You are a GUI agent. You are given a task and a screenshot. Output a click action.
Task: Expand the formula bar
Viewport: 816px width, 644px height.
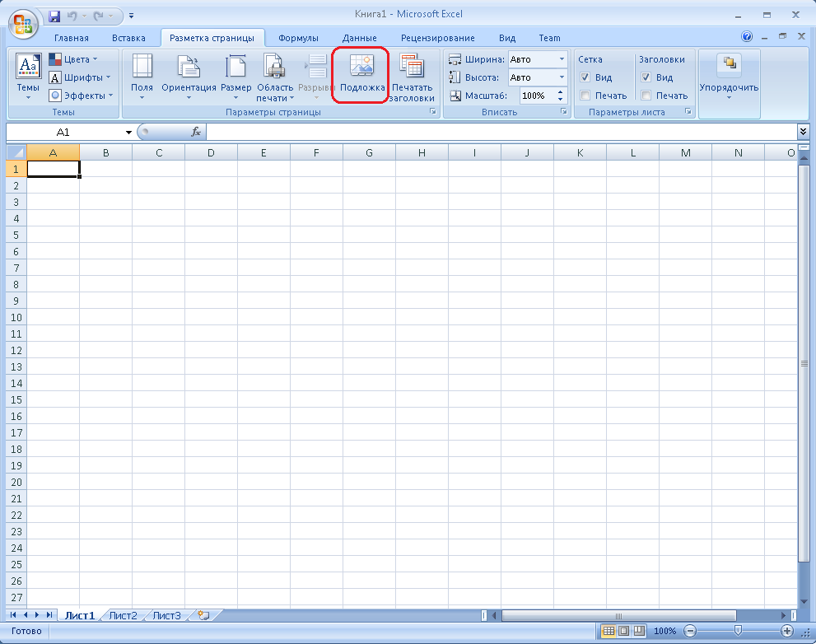(x=803, y=132)
